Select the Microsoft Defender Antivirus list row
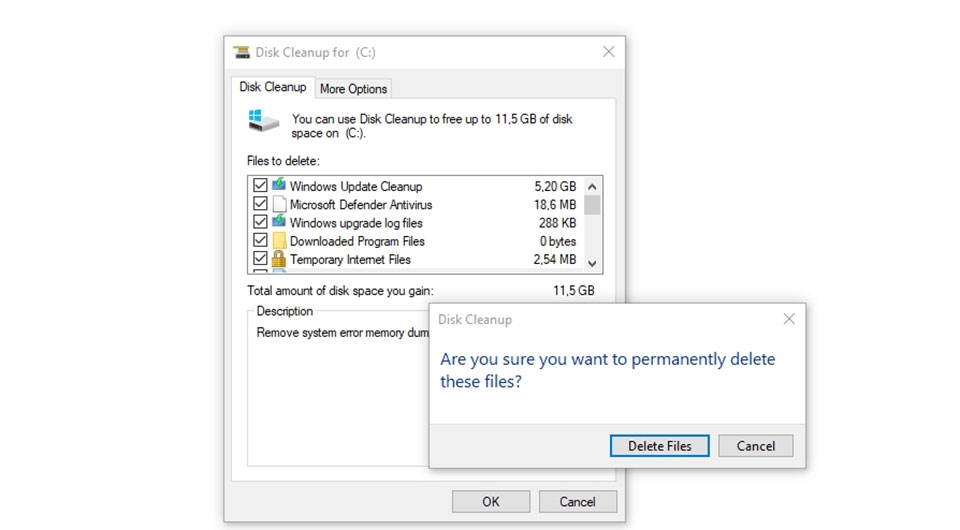Screen dimensions: 960x530 (416, 204)
